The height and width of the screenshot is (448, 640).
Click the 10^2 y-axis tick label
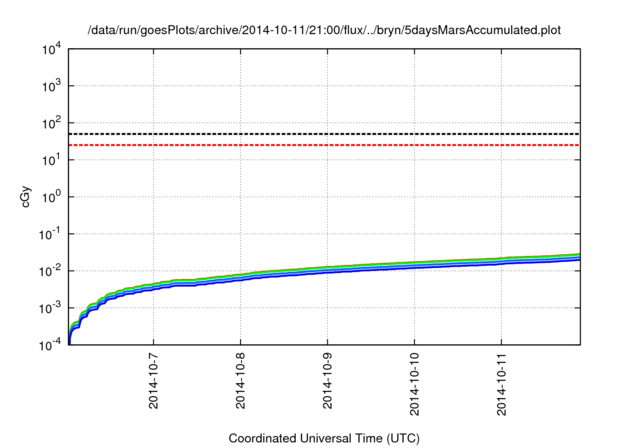pyautogui.click(x=51, y=123)
